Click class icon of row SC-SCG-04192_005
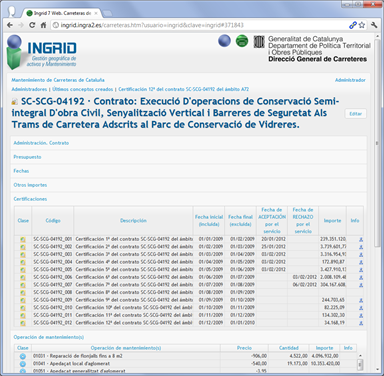 (23, 270)
